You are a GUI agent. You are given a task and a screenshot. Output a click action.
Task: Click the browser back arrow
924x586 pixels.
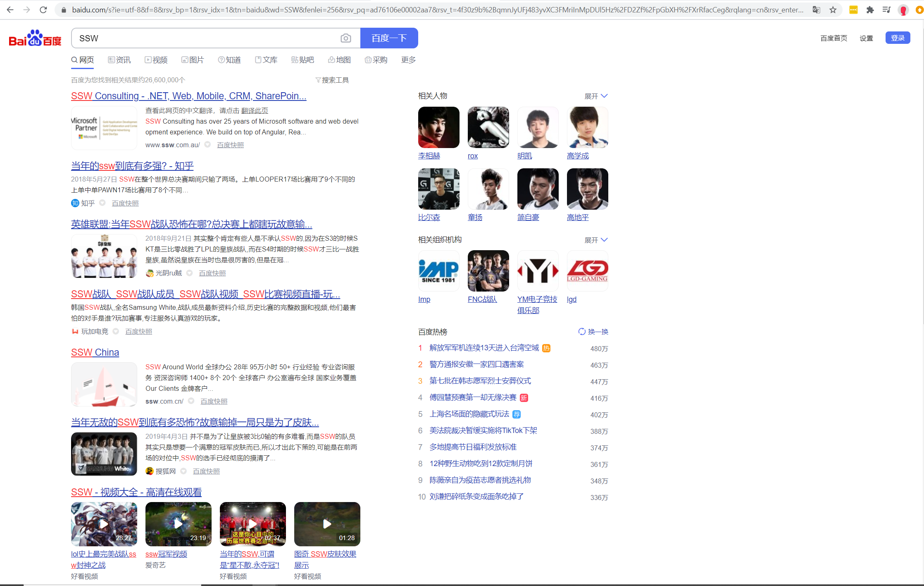point(10,9)
